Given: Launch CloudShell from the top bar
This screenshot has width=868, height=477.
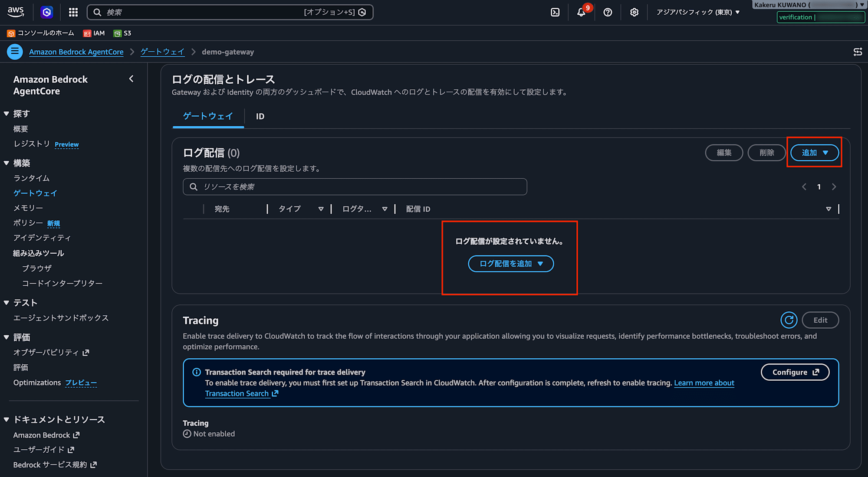Looking at the screenshot, I should click(555, 12).
